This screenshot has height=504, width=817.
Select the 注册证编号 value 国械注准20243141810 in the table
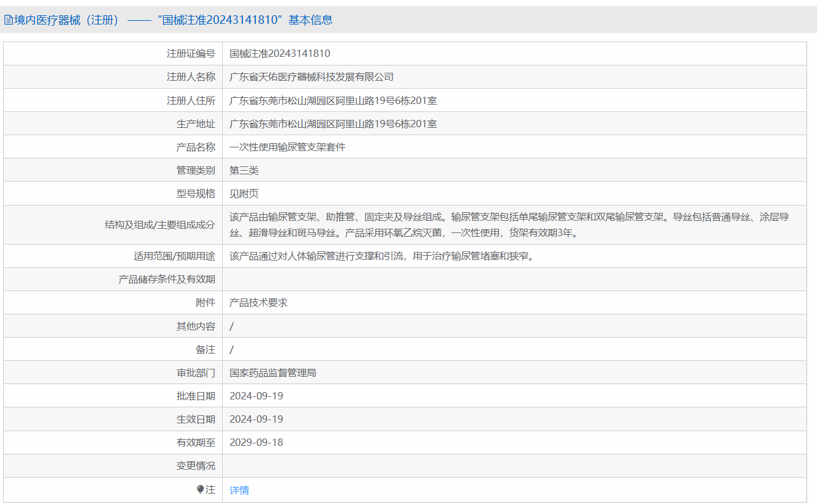[280, 54]
